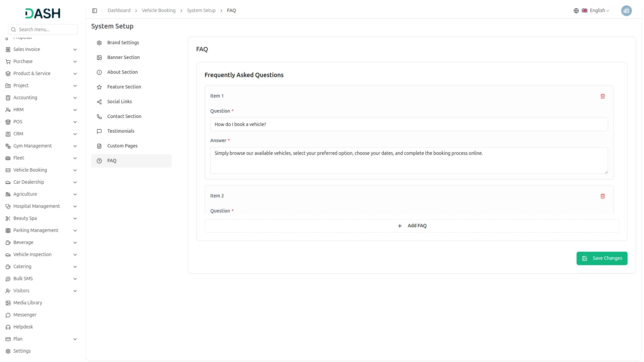
Task: Open the Helpdesk headset menu item
Action: 23,327
